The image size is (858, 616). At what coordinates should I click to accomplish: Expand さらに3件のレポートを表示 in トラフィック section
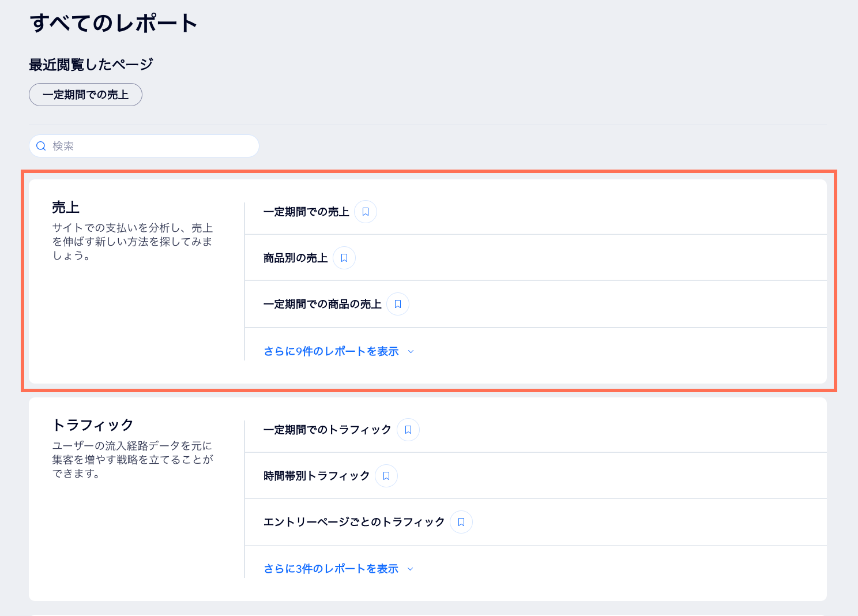coord(331,568)
